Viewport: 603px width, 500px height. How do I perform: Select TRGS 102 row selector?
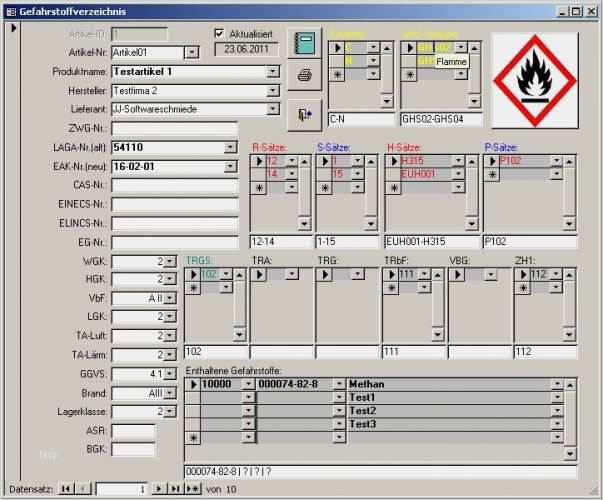coord(193,274)
